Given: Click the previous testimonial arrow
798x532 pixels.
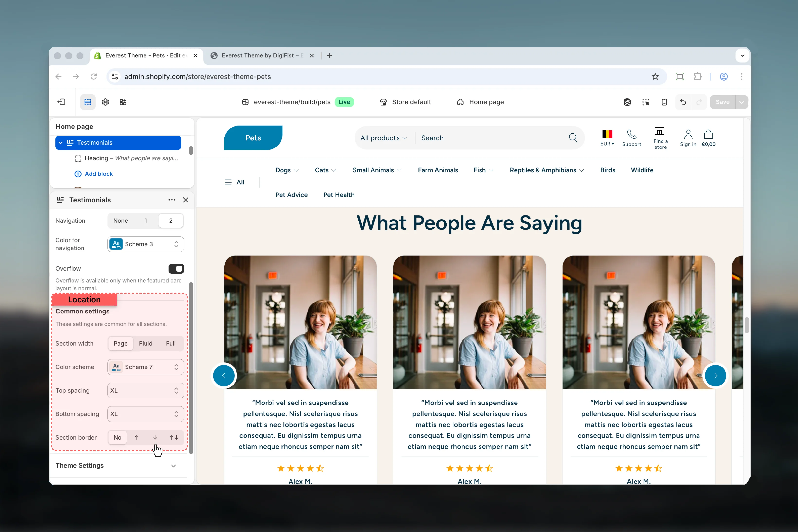Looking at the screenshot, I should pos(224,375).
